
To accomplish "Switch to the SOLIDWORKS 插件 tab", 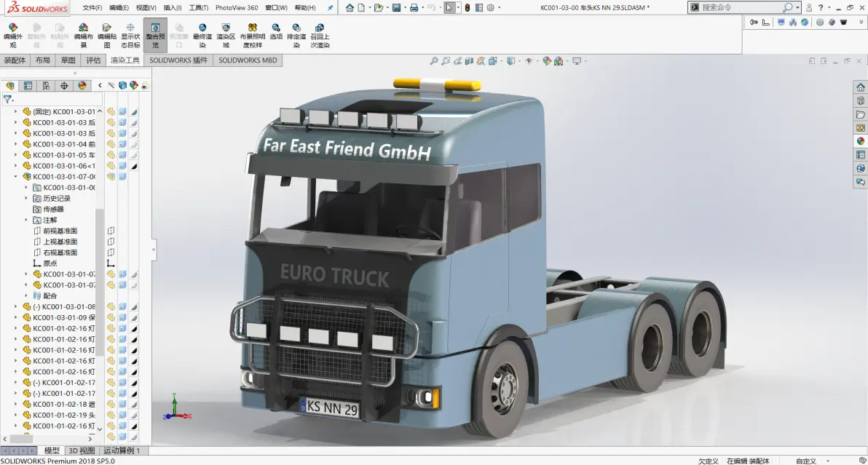I will 178,60.
